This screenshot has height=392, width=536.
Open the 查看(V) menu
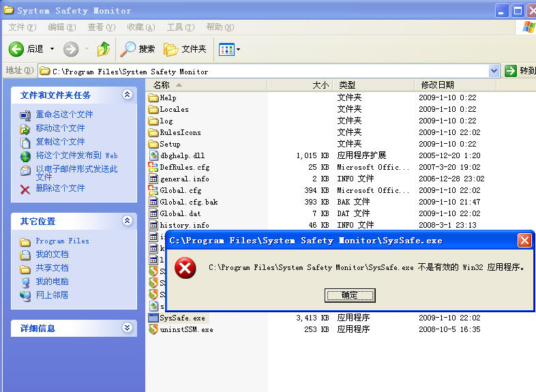tap(102, 27)
